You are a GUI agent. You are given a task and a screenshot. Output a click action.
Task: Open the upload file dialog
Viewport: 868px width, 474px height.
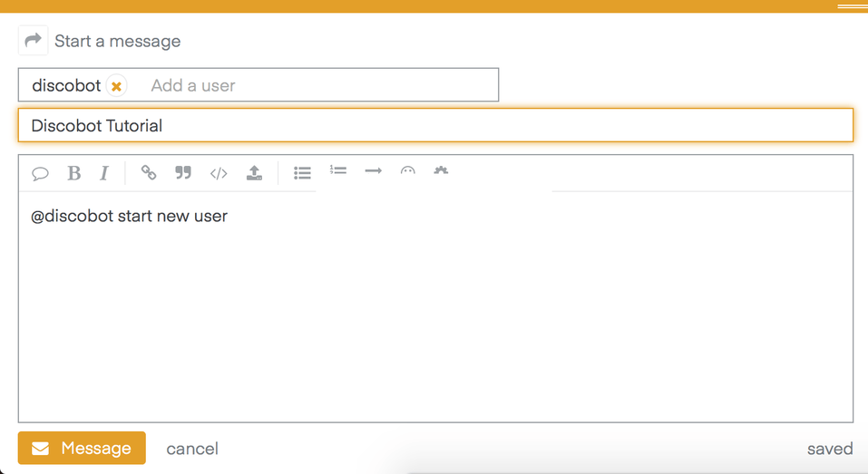click(x=254, y=173)
